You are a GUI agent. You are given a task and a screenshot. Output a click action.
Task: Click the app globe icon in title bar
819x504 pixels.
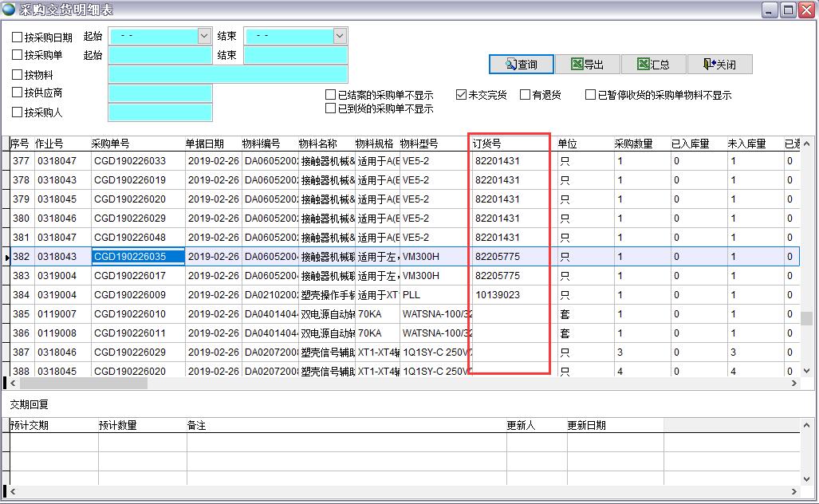click(x=9, y=10)
